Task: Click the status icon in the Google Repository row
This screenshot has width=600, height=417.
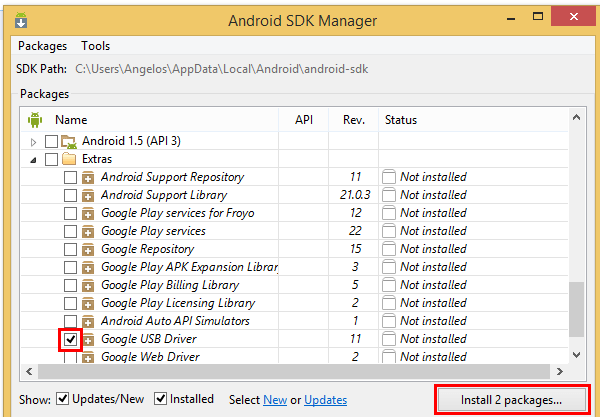Action: click(389, 249)
